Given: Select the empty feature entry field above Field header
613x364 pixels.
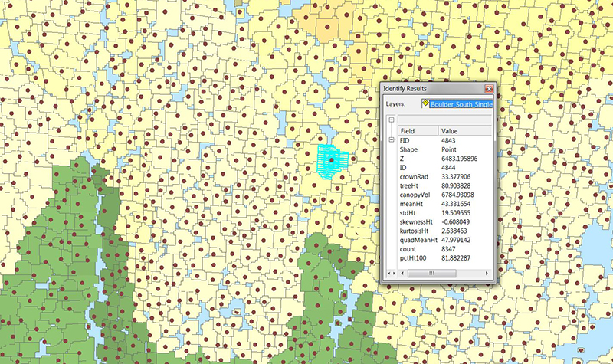Looking at the screenshot, I should point(444,120).
